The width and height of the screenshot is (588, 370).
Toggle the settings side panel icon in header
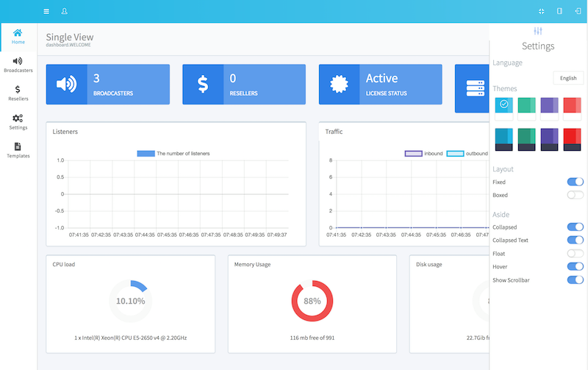(x=559, y=11)
